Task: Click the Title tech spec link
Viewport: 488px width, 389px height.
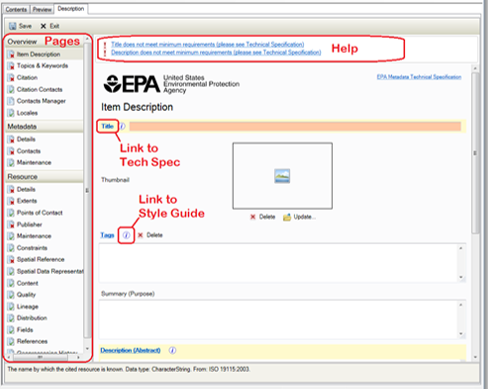Action: click(x=108, y=126)
